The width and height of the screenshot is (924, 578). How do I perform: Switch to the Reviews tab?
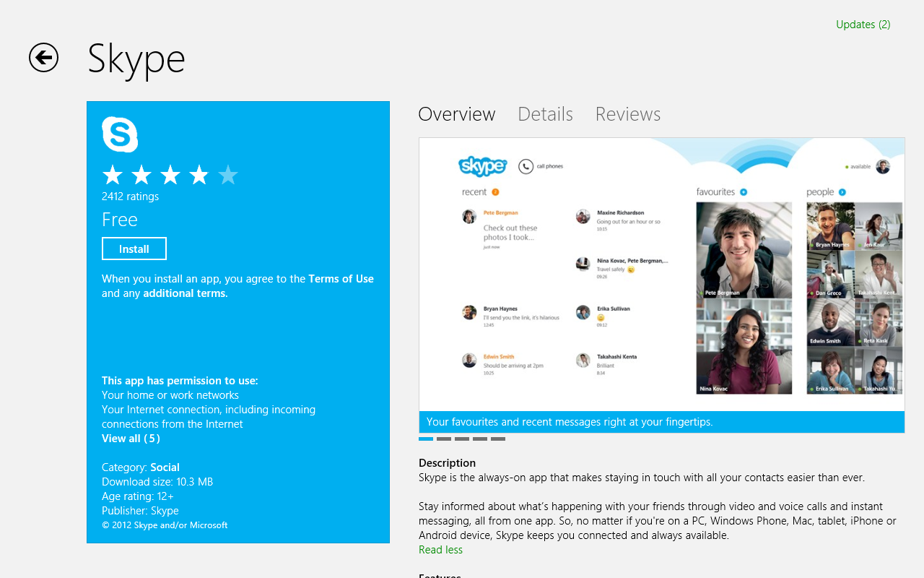point(628,114)
